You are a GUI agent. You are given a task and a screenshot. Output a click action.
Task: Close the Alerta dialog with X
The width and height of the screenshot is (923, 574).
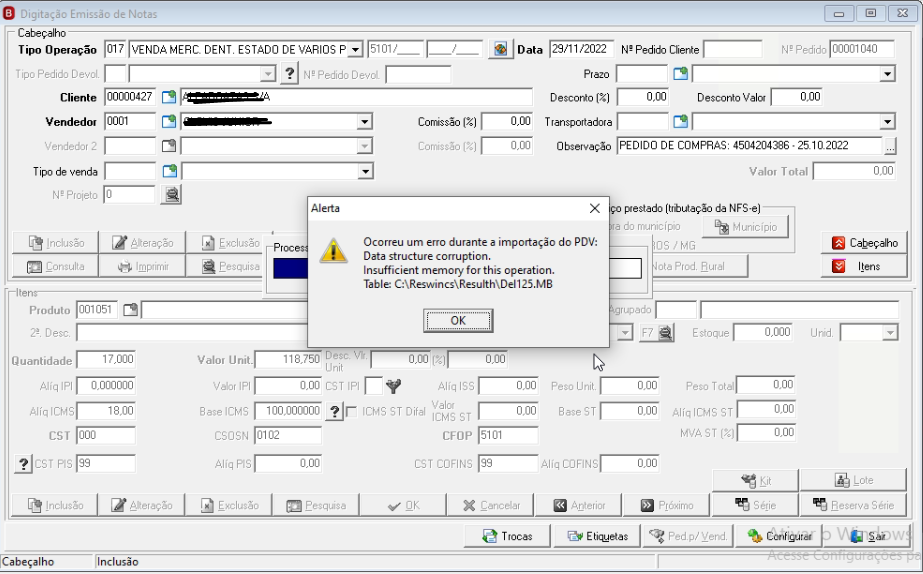(595, 208)
